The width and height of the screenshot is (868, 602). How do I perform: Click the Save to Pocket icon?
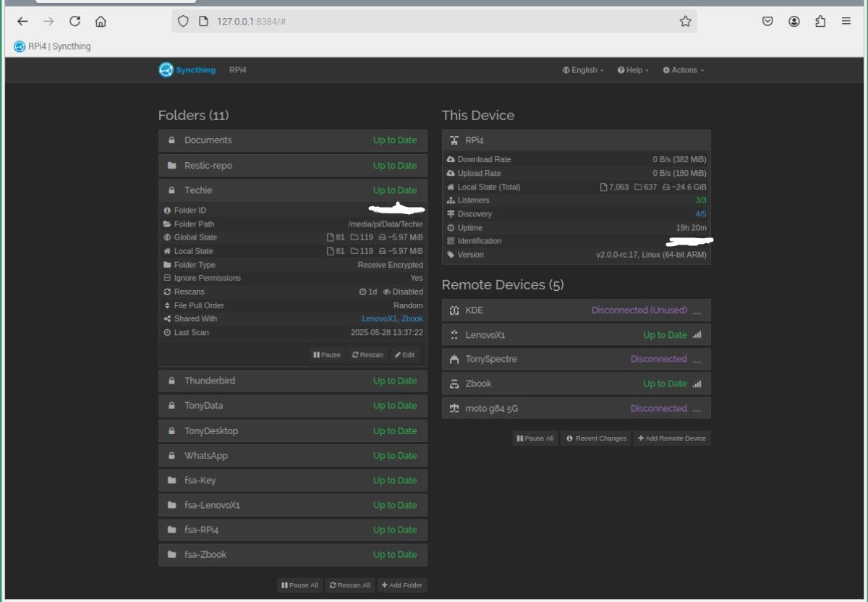(767, 22)
